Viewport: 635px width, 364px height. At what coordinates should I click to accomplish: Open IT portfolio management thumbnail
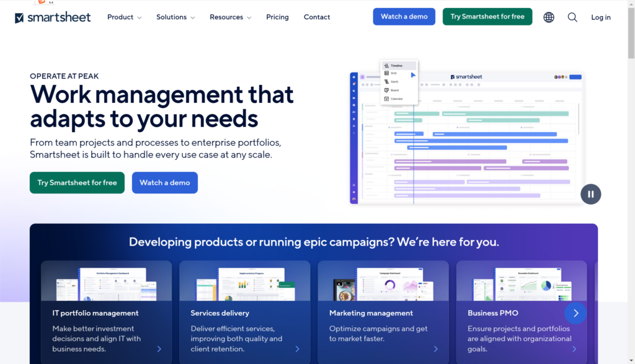click(x=107, y=283)
